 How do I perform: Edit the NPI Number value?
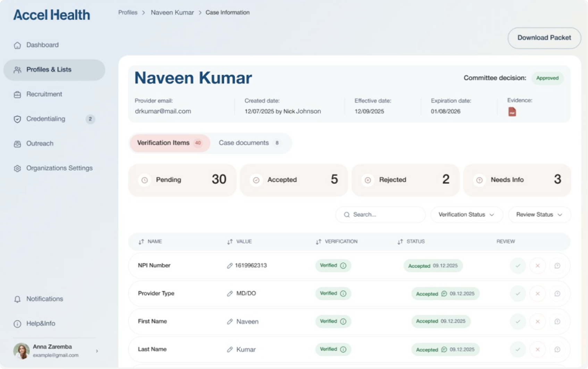229,265
